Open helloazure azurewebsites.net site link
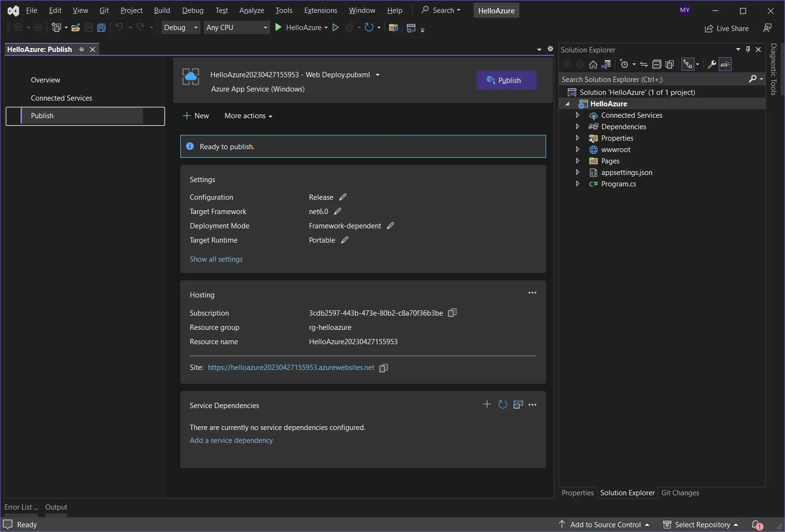 (x=291, y=368)
